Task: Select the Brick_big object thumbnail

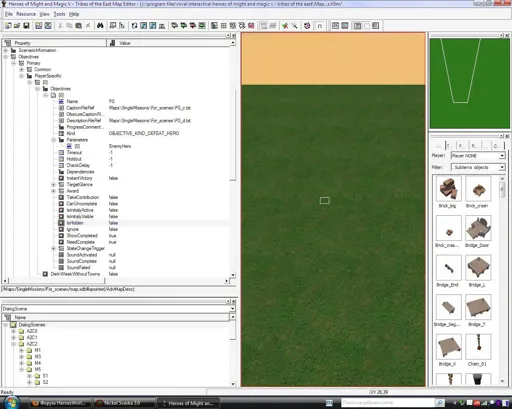Action: (449, 189)
